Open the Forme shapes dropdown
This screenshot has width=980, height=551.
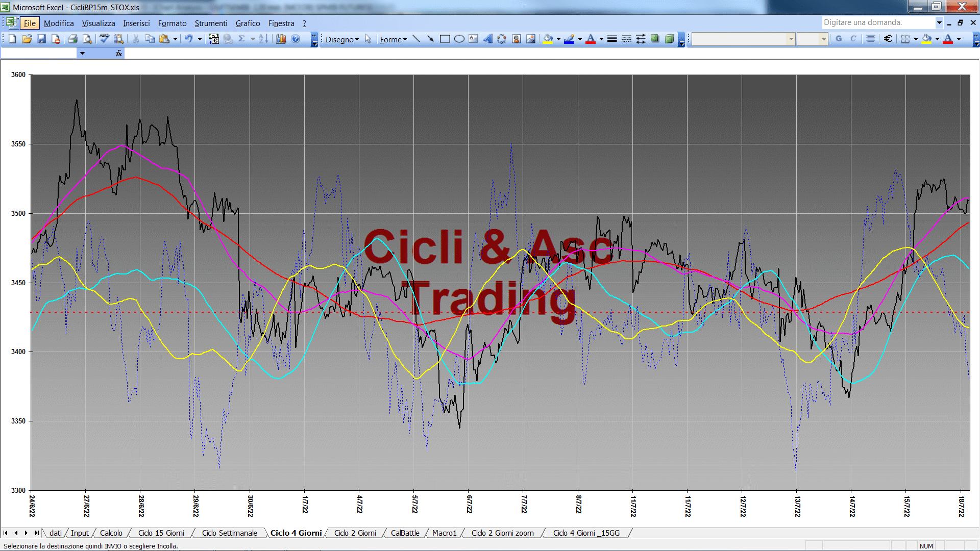coord(393,39)
